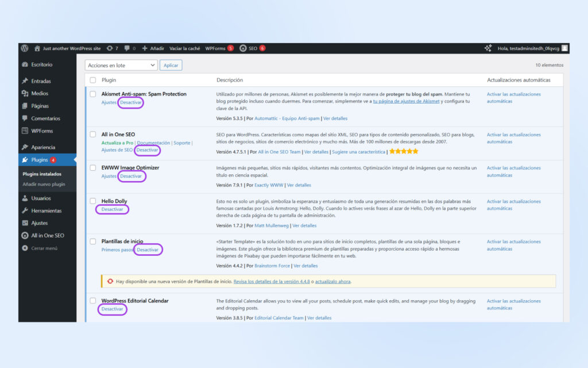Click the Medios media icon

pos(25,93)
